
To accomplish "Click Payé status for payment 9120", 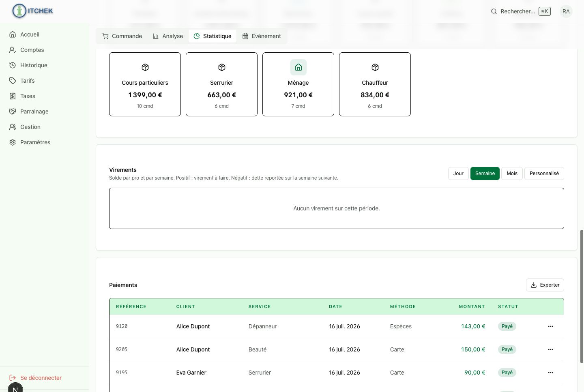I will click(x=507, y=326).
